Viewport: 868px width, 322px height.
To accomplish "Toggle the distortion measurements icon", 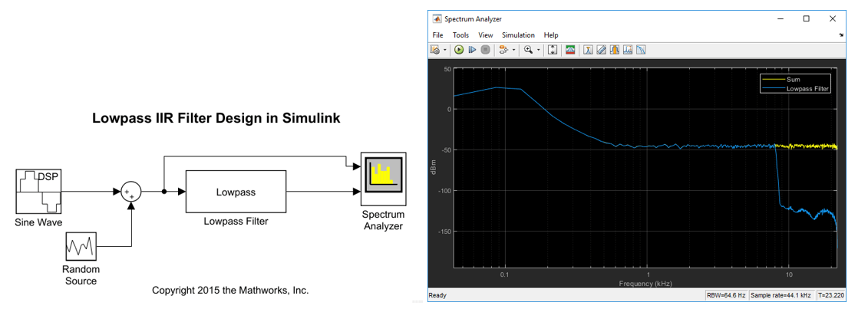I will click(641, 50).
